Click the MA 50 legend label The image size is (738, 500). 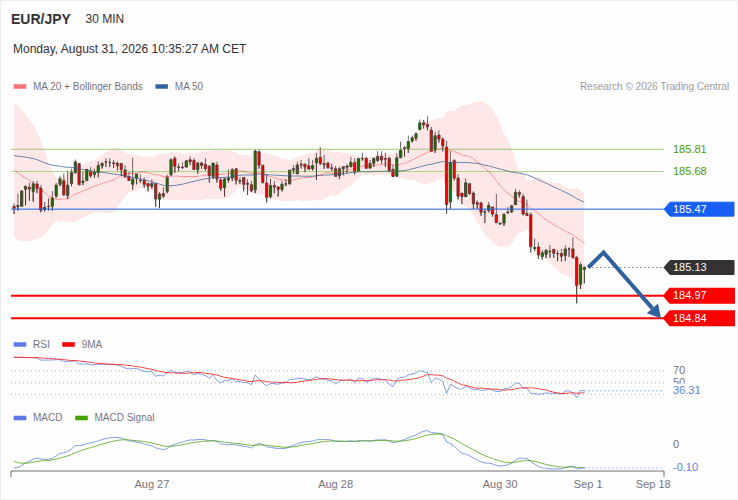click(189, 87)
